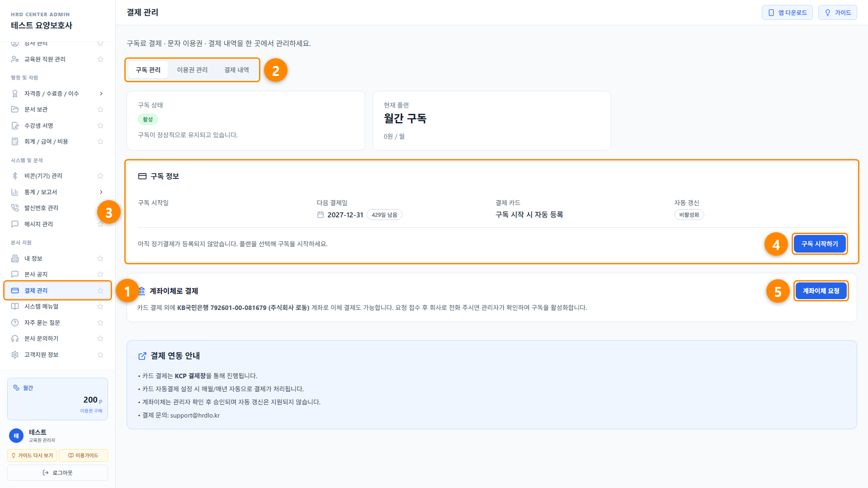Open the 결제 내역 tab
The width and height of the screenshot is (868, 488).
pos(236,70)
